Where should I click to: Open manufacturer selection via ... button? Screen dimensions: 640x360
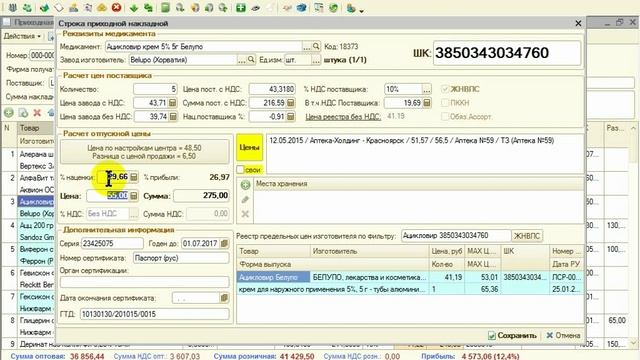242,60
